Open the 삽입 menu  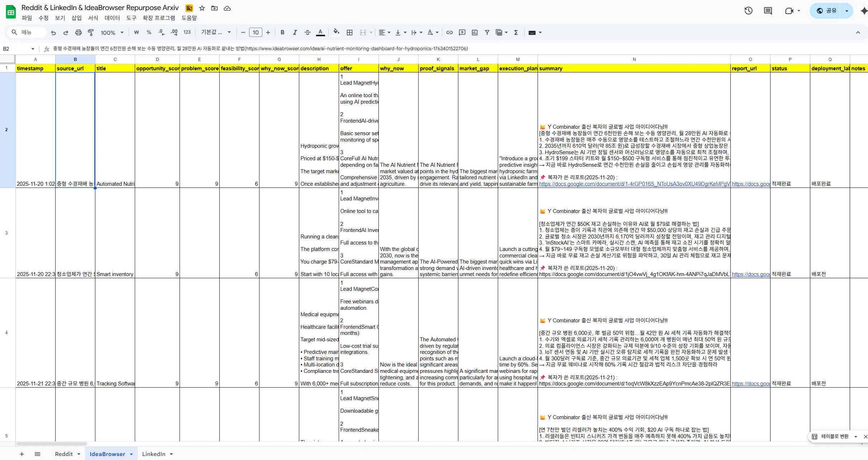click(x=76, y=18)
